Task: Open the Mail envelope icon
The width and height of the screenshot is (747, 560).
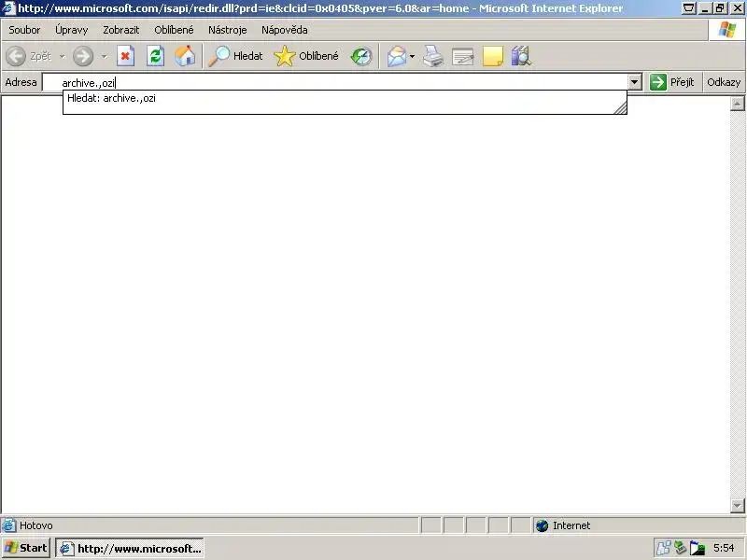Action: [397, 56]
